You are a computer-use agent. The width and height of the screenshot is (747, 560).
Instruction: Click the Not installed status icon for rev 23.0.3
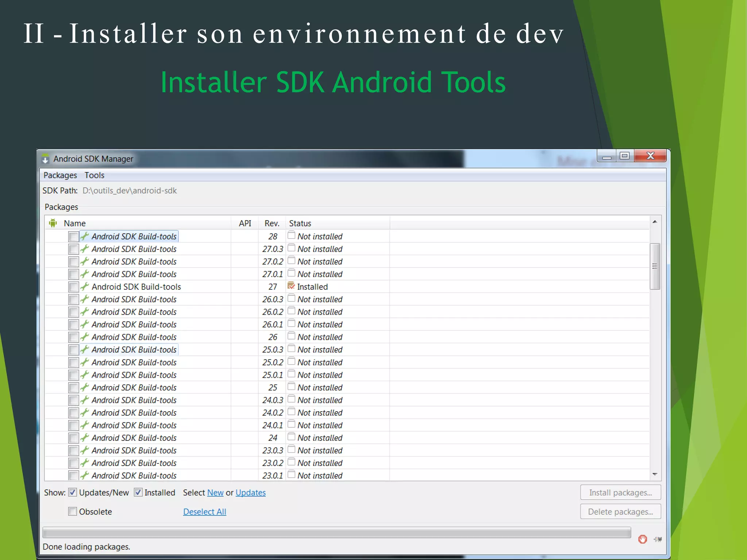tap(291, 449)
